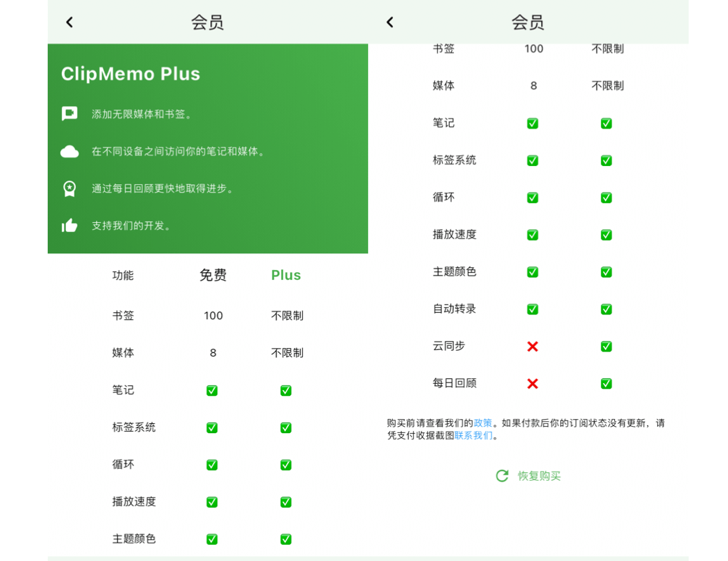
Task: Click the Plus checkmark for 云同步
Action: [x=606, y=347]
